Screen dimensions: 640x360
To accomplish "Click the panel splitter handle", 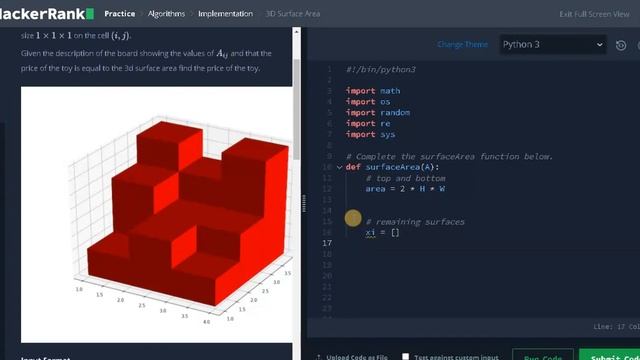I will (304, 203).
